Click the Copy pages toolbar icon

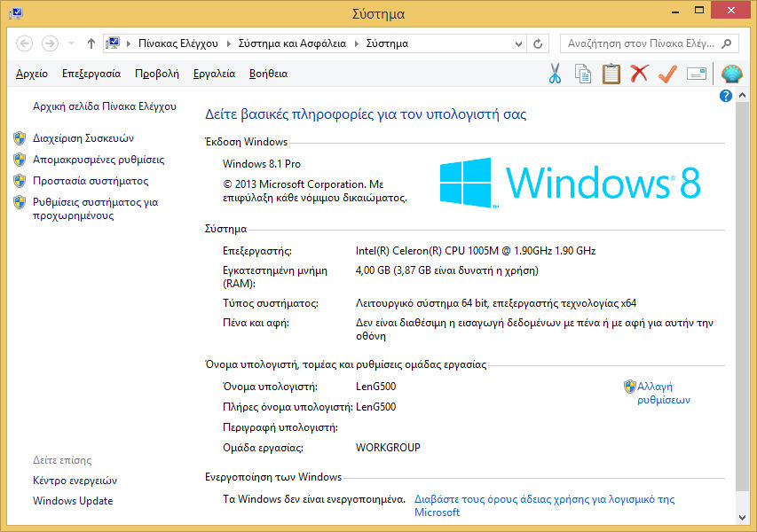583,74
